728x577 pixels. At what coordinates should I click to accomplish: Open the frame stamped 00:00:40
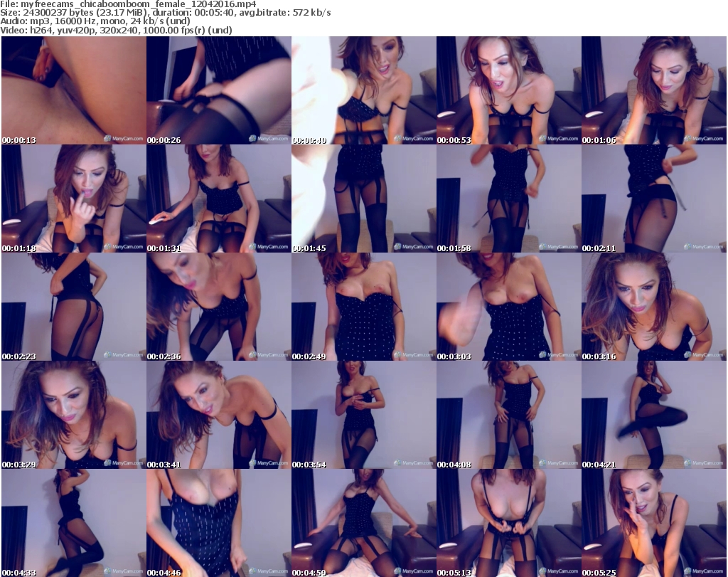click(x=363, y=90)
